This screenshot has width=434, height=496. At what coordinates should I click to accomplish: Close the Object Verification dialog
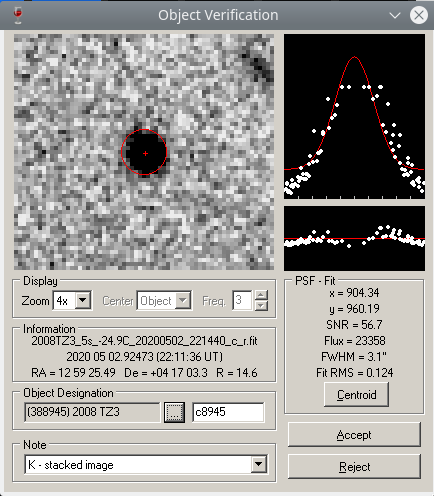[419, 15]
